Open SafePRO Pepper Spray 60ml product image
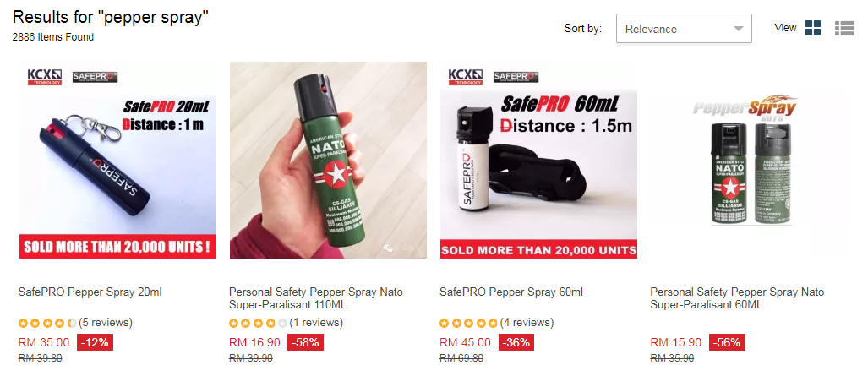 pyautogui.click(x=538, y=160)
